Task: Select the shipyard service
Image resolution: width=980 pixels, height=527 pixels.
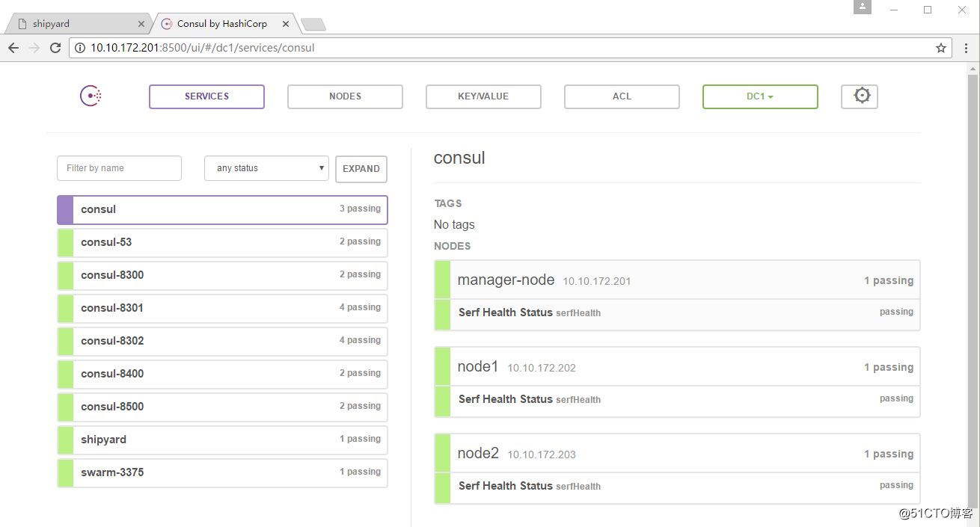Action: click(222, 440)
